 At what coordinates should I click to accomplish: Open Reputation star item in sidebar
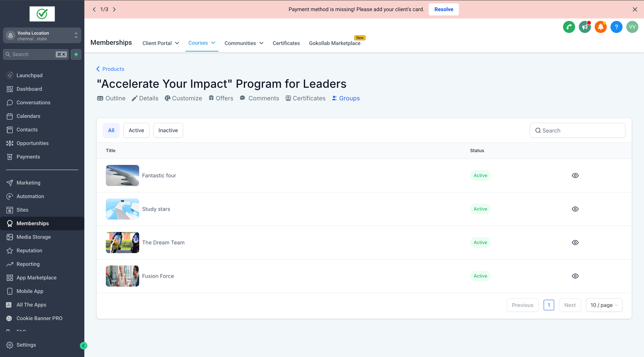click(29, 250)
